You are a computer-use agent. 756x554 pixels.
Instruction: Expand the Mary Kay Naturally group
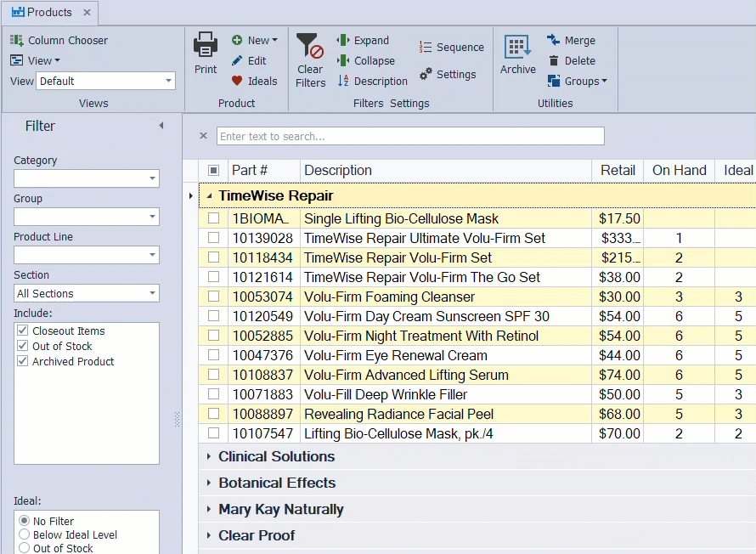coord(209,509)
